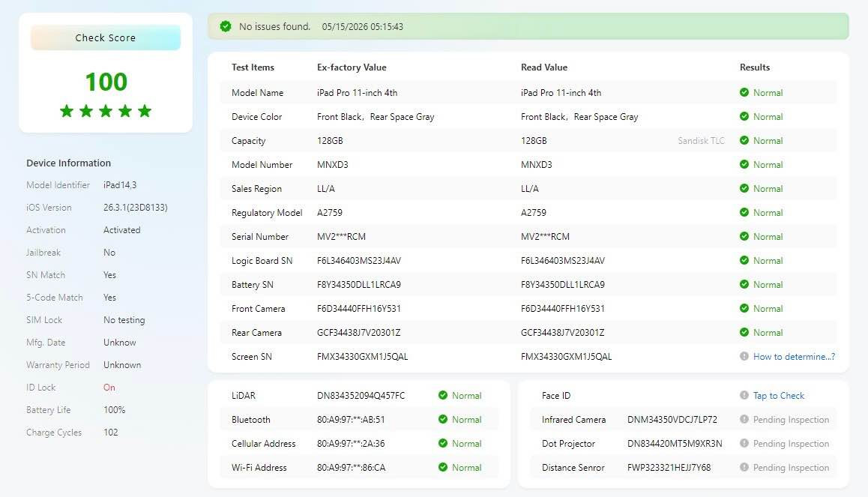The image size is (868, 497).
Task: Click the check icon in Bluetooth row
Action: point(443,420)
